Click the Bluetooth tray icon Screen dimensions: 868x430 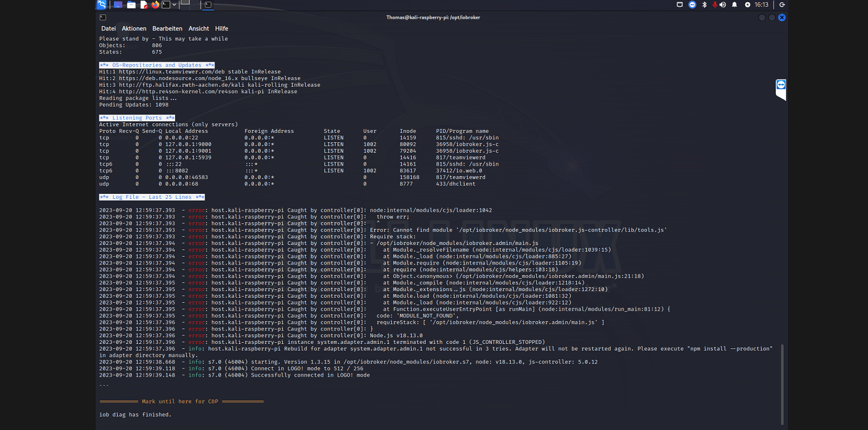pyautogui.click(x=705, y=4)
